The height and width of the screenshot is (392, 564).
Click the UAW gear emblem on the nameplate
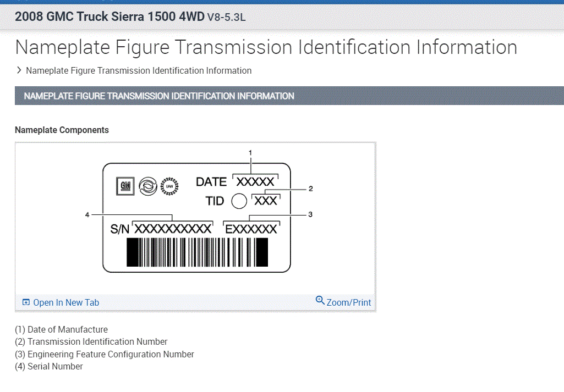(x=169, y=186)
